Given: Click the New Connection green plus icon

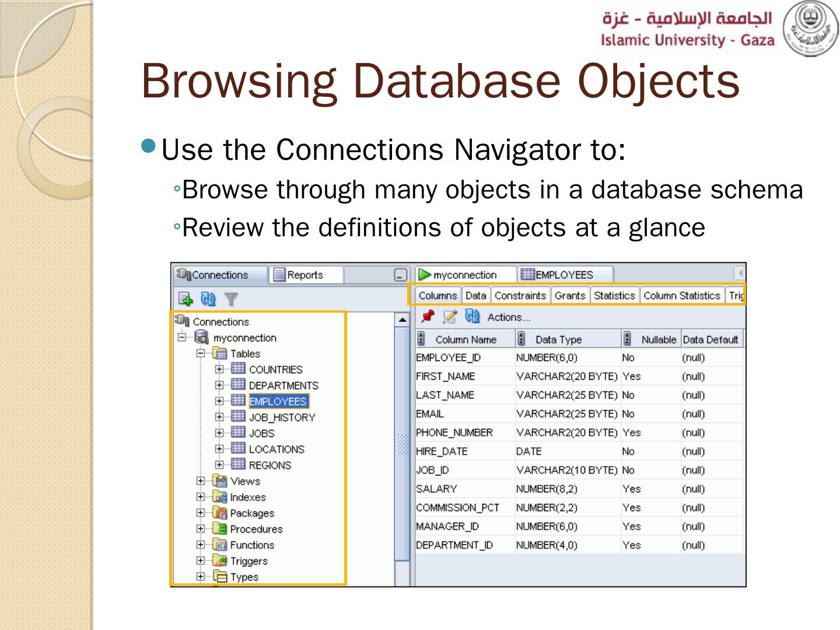Looking at the screenshot, I should [185, 299].
